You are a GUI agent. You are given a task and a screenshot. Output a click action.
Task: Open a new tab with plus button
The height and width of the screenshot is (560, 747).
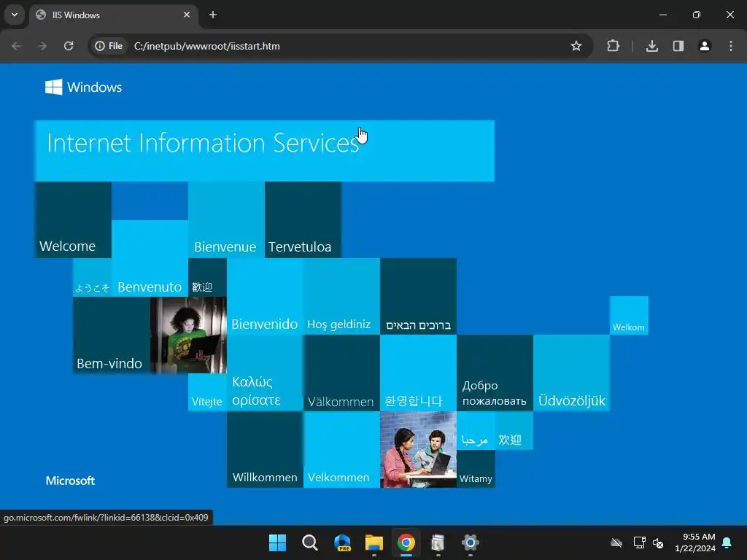[213, 15]
